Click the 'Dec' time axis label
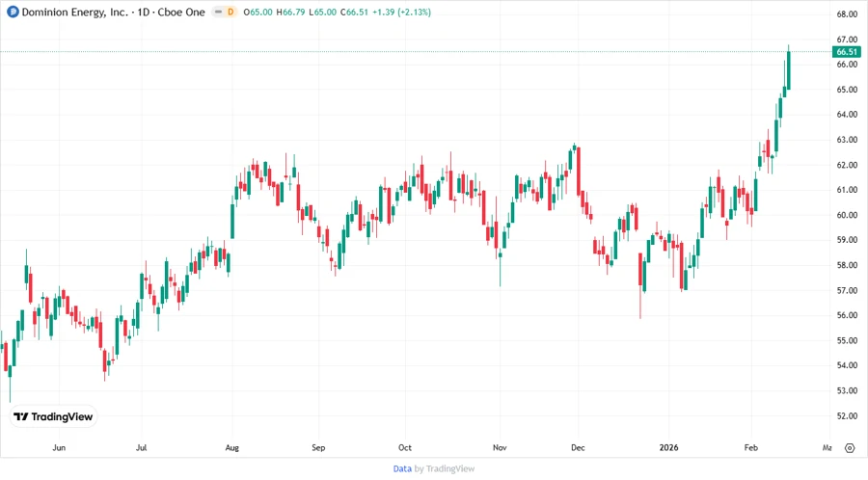Image resolution: width=868 pixels, height=480 pixels. tap(578, 448)
